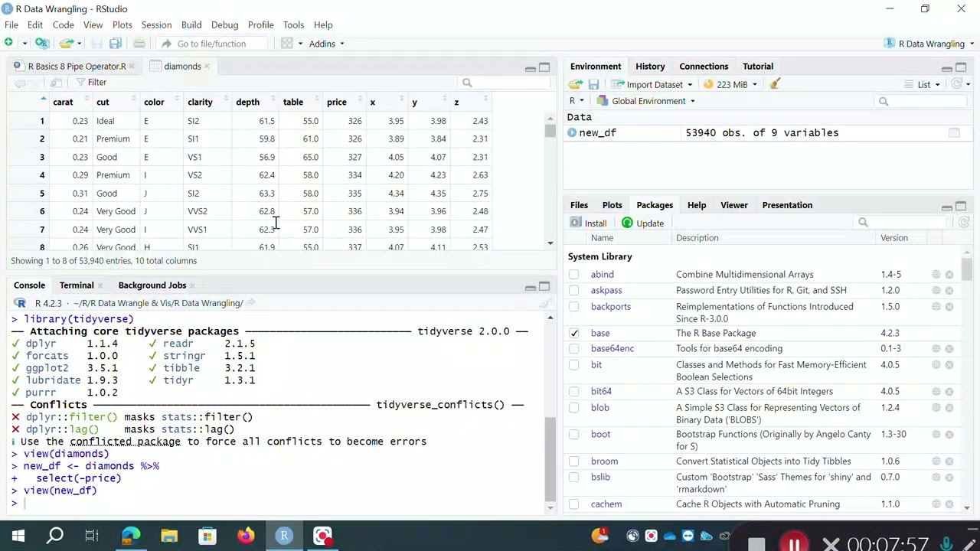Click the Filter button in data viewer

91,83
